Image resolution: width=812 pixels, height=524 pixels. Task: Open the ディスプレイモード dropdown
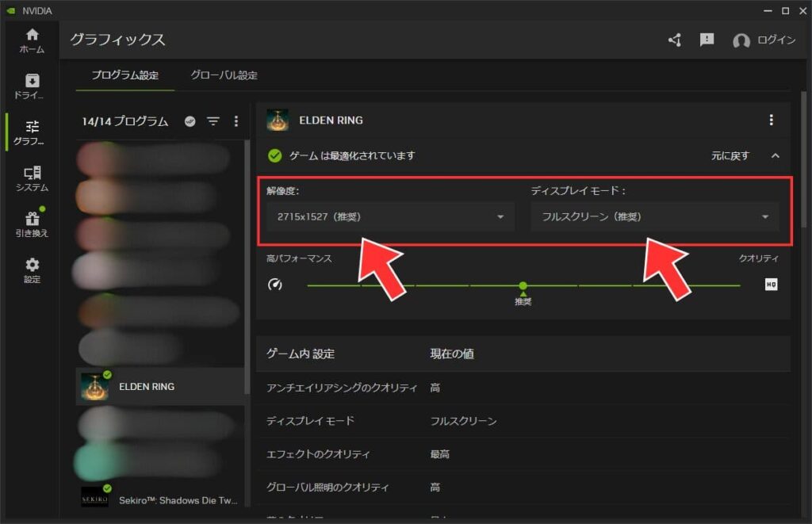[654, 216]
